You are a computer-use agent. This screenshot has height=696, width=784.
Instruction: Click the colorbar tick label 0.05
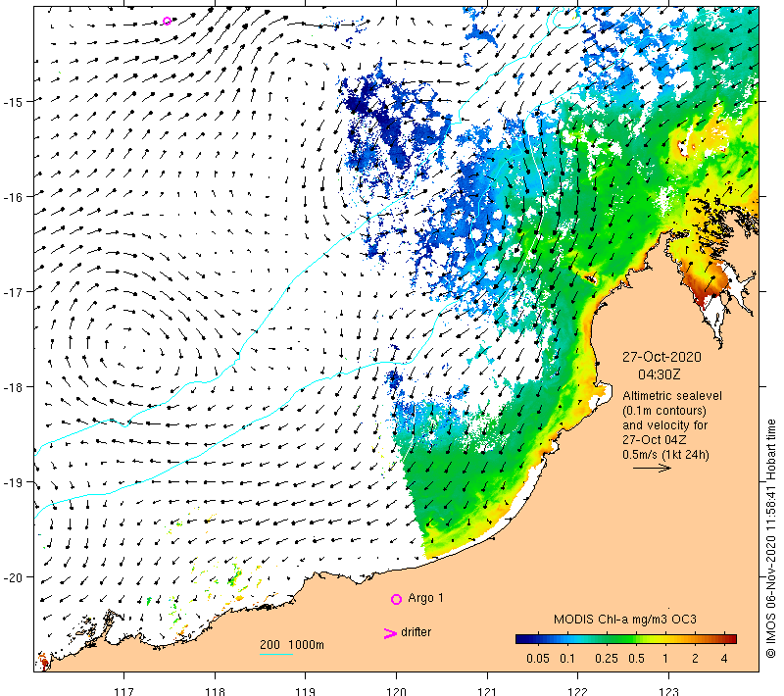[x=538, y=659]
